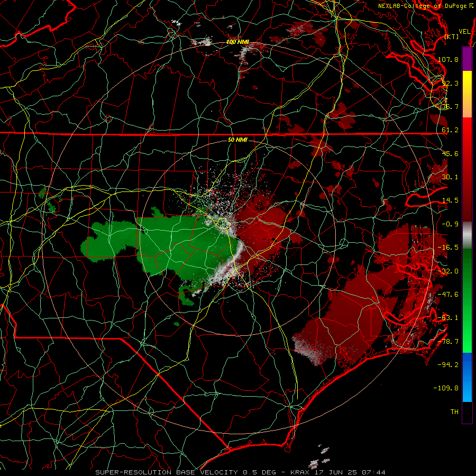This screenshot has height=476, width=476.
Task: Click the [KT] units label
Action: click(x=452, y=36)
